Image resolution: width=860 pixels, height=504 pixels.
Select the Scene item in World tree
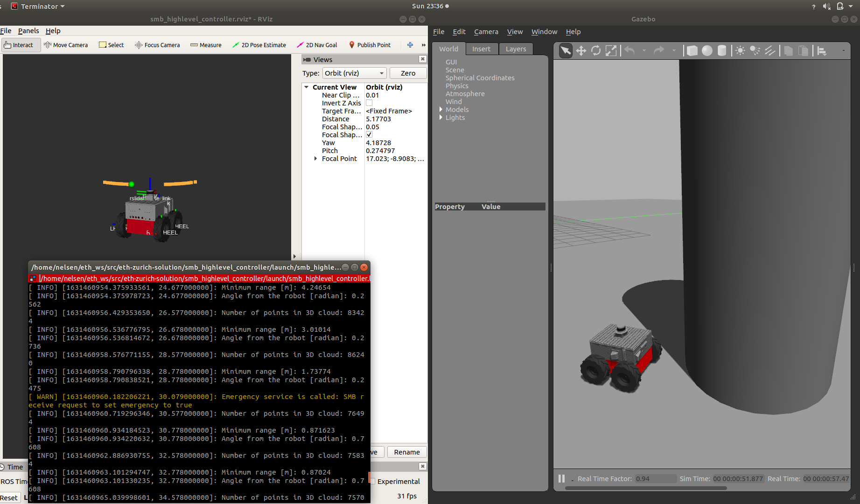pyautogui.click(x=454, y=70)
